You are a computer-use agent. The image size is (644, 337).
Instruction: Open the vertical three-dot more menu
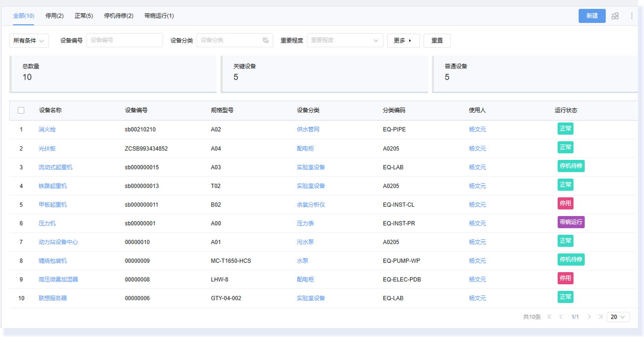632,16
